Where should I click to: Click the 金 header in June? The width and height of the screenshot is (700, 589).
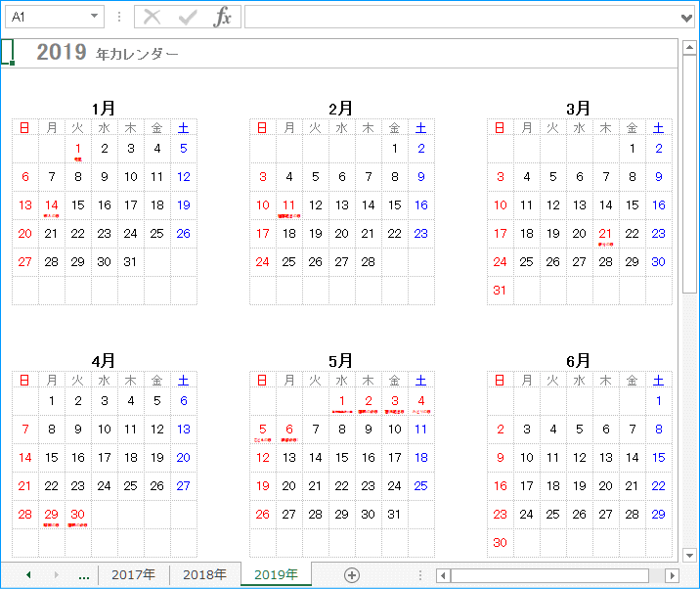(633, 381)
